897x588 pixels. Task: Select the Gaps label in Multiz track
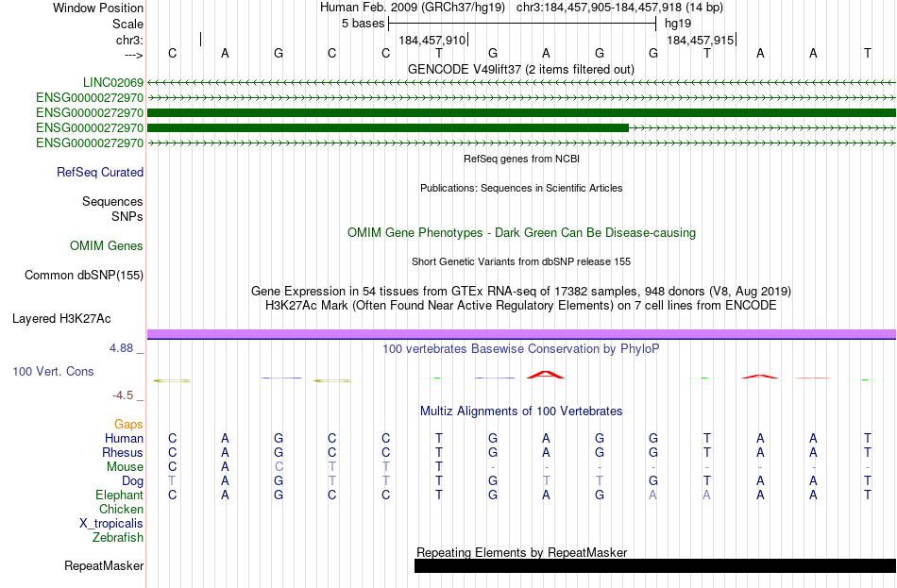[128, 425]
